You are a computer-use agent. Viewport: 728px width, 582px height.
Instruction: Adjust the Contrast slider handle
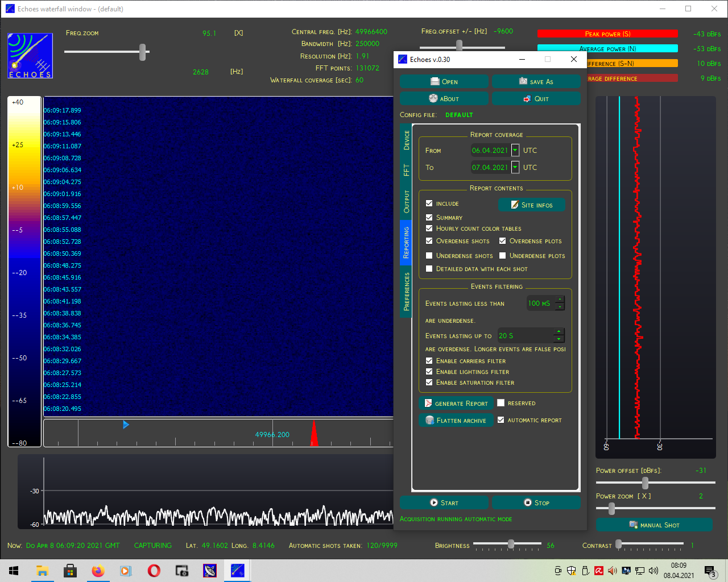pos(618,544)
